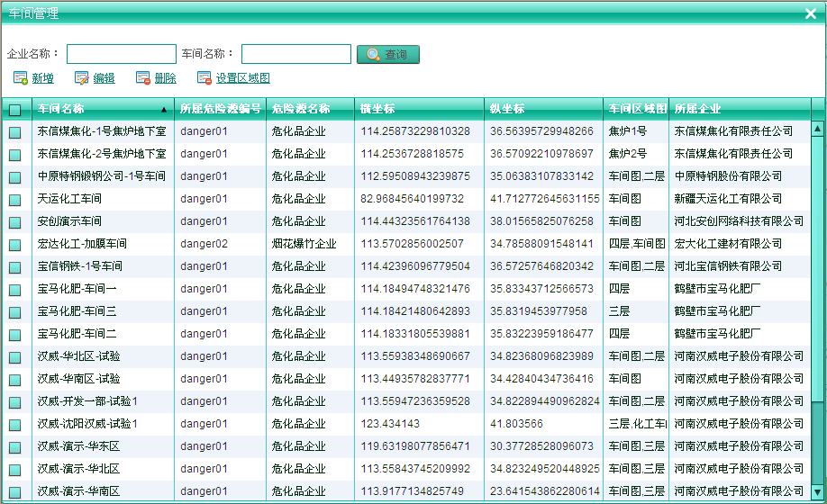Check row 东信煤焦化-1号焦炉地下室

pyautogui.click(x=14, y=132)
